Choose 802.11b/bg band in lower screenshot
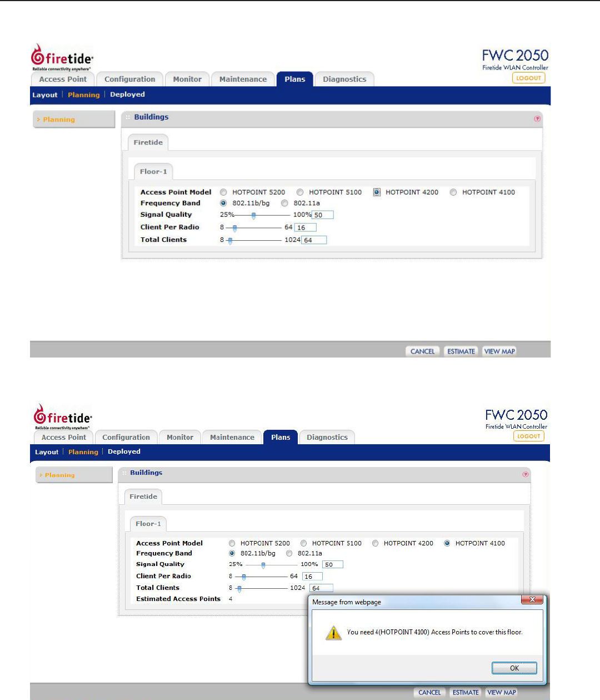 [x=232, y=553]
